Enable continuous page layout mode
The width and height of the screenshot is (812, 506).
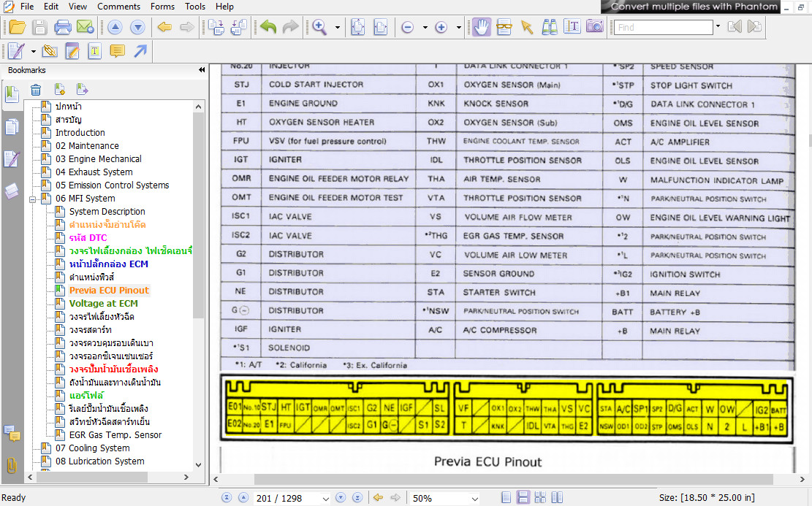point(523,498)
